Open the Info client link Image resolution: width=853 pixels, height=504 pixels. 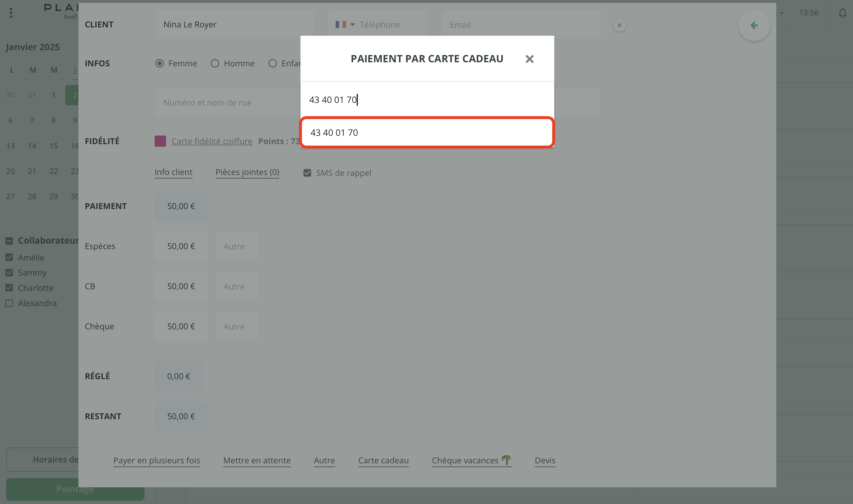click(x=173, y=172)
